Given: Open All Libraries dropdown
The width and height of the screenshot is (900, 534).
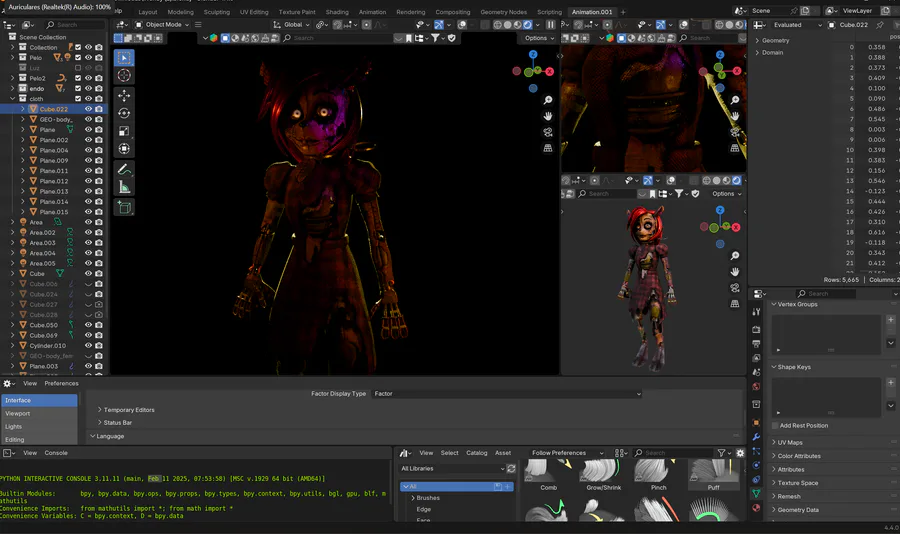Looking at the screenshot, I should 452,469.
